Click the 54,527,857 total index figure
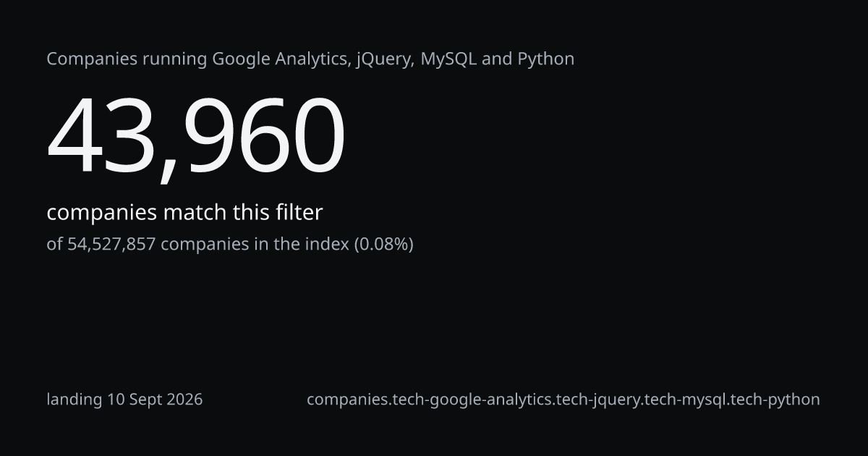868x456 pixels. point(111,245)
